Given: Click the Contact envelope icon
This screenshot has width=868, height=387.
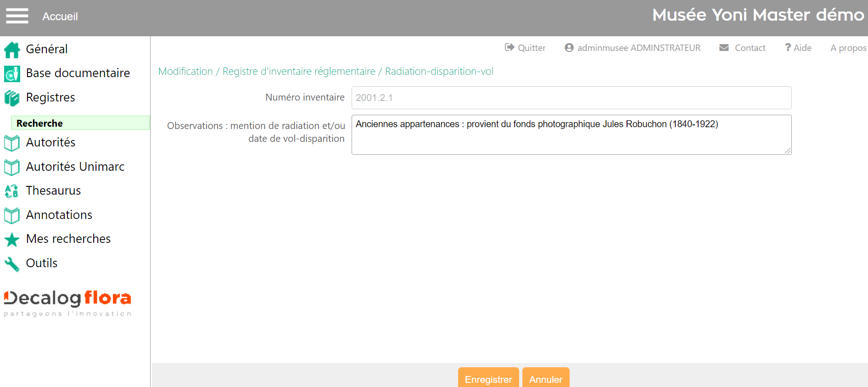Looking at the screenshot, I should 724,48.
